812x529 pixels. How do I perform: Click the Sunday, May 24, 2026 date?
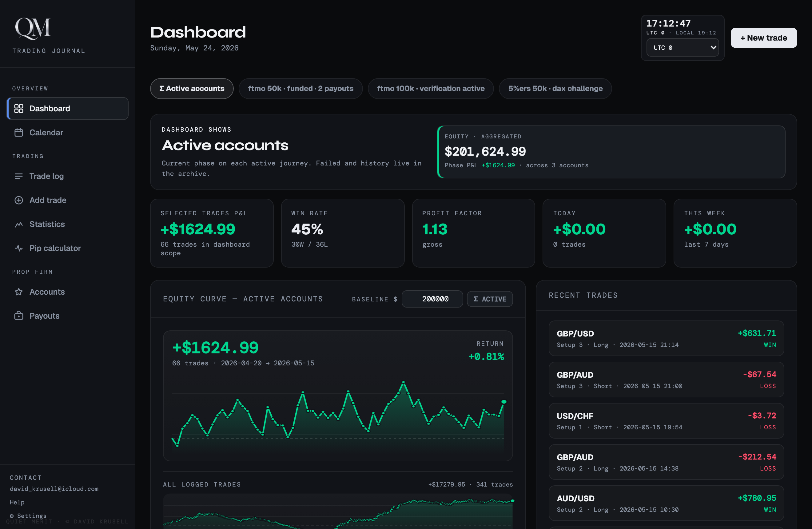tap(194, 48)
